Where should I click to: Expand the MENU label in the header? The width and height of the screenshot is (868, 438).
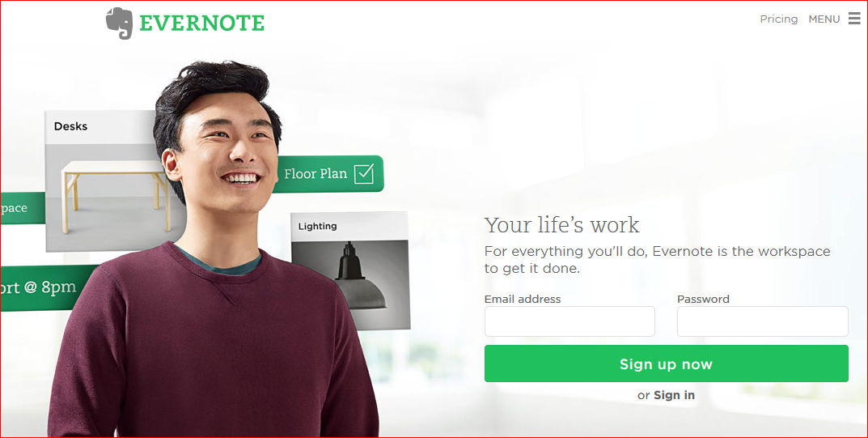click(824, 19)
